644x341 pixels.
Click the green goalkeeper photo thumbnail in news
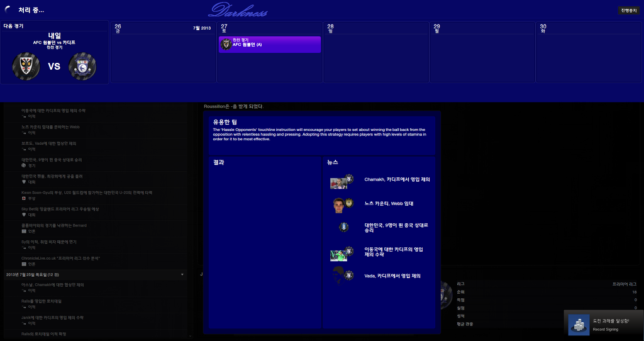pos(338,256)
